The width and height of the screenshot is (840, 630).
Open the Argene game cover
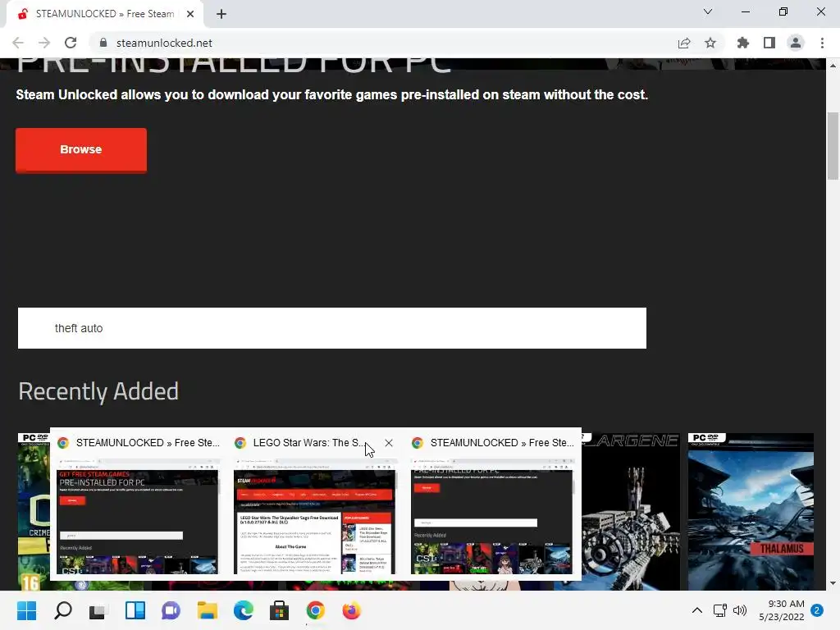point(631,512)
